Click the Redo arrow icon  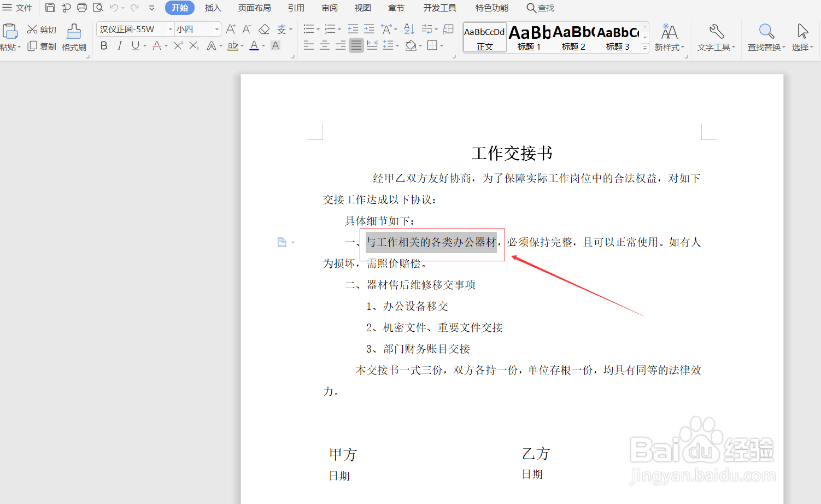(134, 8)
